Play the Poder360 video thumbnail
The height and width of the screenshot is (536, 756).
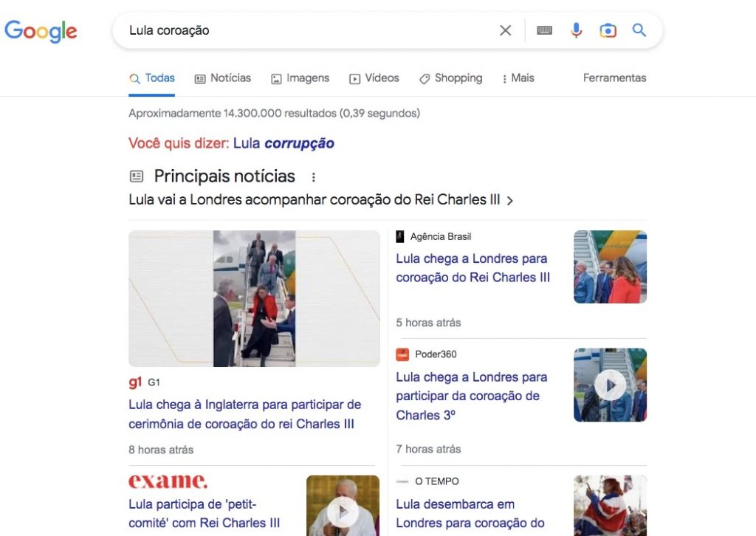610,385
